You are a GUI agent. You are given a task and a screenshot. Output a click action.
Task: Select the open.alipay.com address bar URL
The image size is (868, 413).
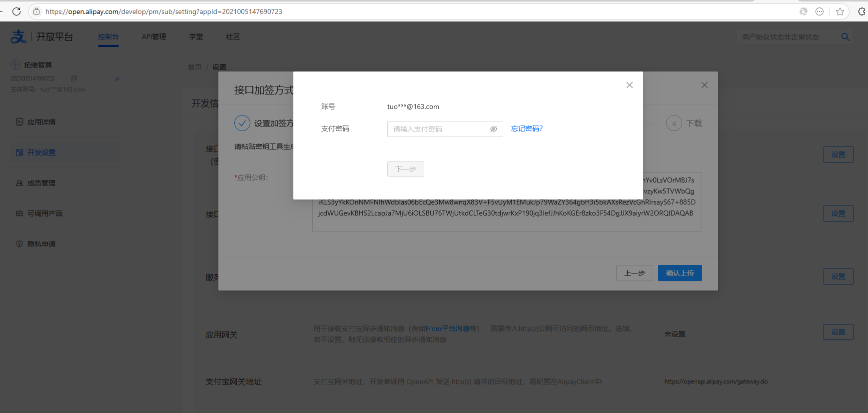tap(163, 11)
